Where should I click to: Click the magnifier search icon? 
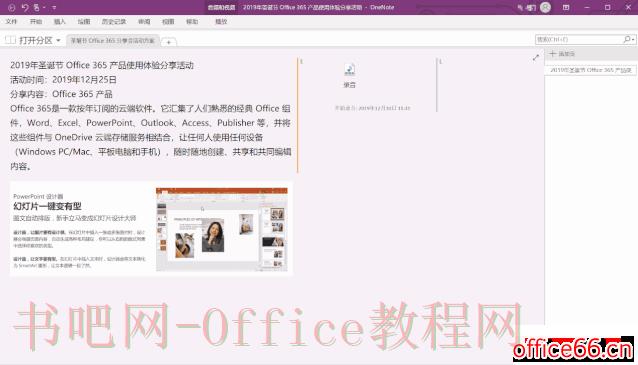(x=627, y=39)
